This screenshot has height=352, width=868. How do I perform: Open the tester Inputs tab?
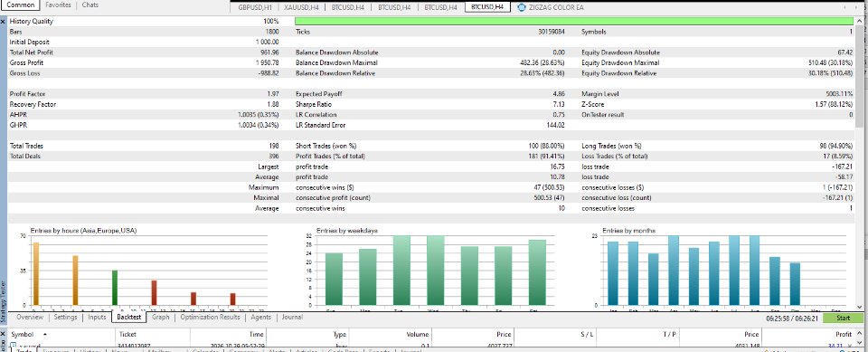(97, 317)
